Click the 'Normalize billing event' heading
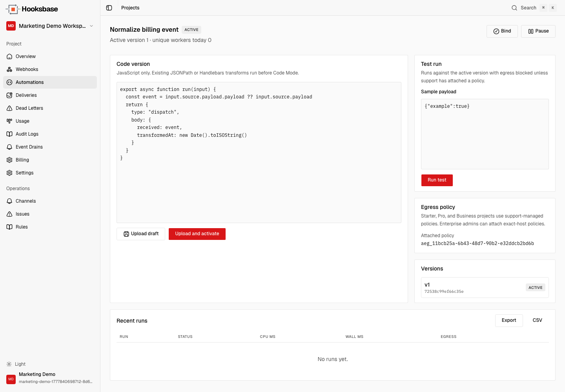This screenshot has height=392, width=565. point(144,30)
